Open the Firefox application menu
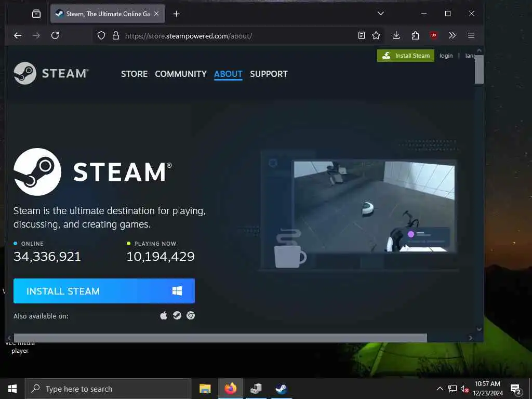This screenshot has width=532, height=399. tap(471, 35)
